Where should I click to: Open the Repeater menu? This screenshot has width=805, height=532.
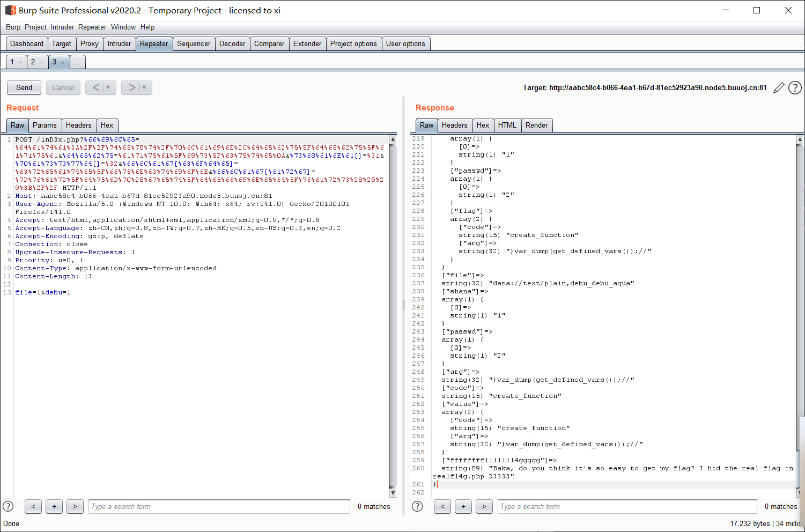click(x=92, y=27)
